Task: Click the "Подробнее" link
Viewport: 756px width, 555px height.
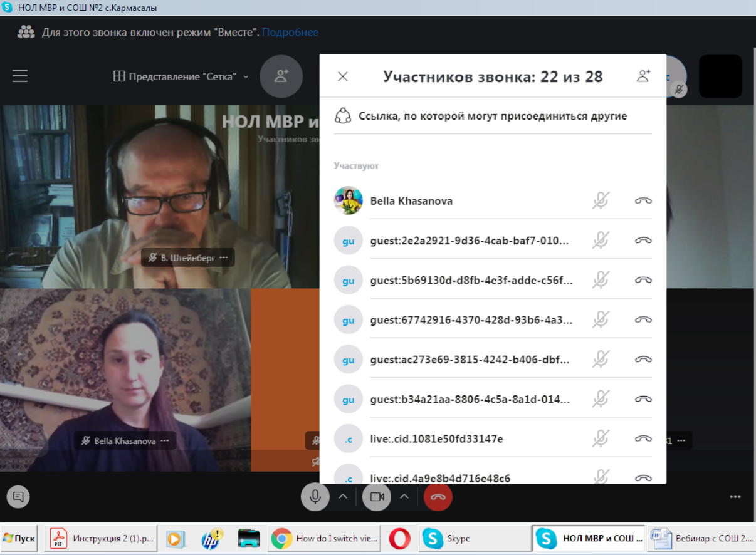Action: click(290, 32)
